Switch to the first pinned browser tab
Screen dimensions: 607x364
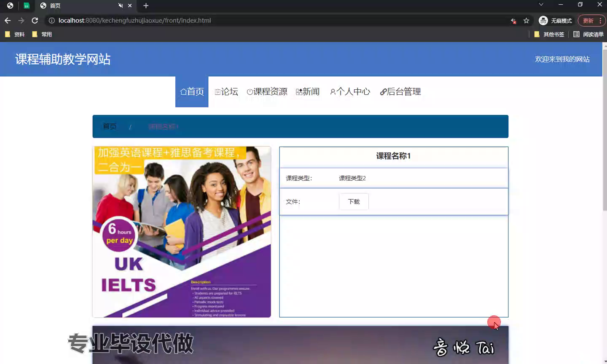tap(10, 5)
